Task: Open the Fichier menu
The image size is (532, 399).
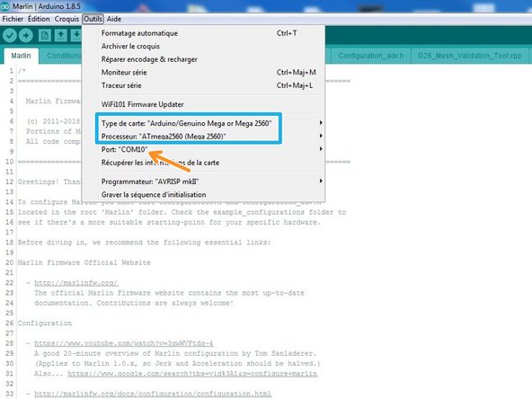Action: coord(13,19)
